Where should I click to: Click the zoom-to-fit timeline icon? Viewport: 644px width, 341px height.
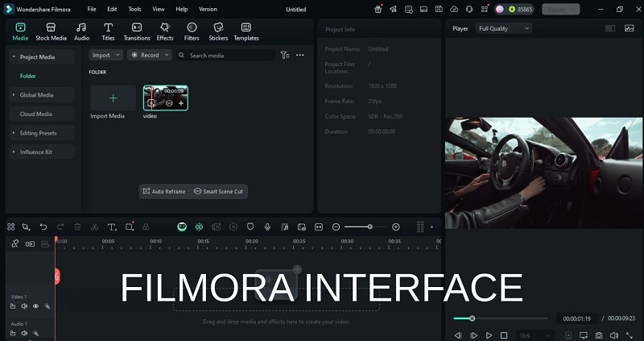(319, 227)
